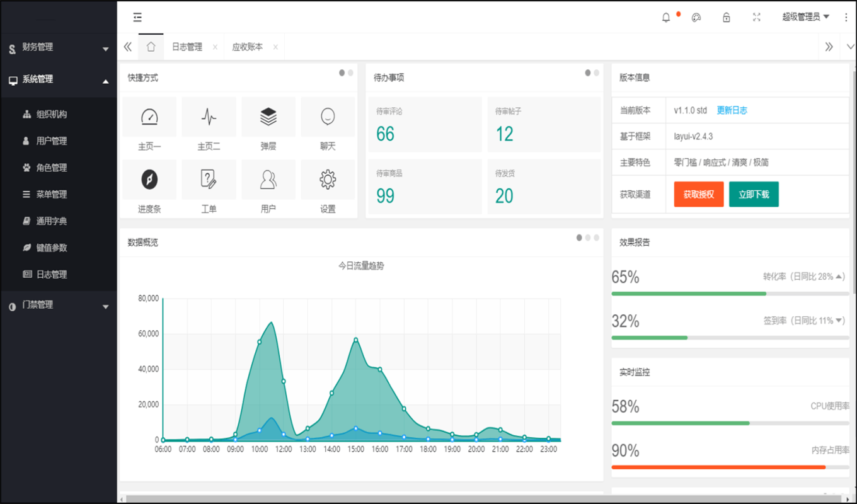
Task: Click the 工单 shortcut icon
Action: (x=209, y=180)
